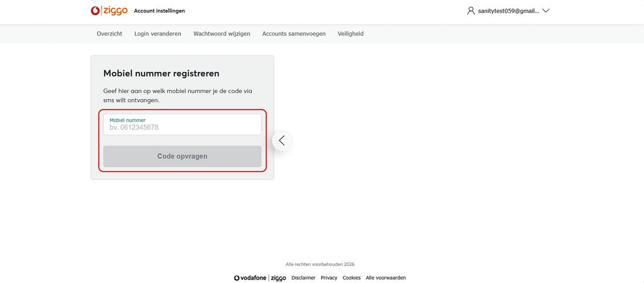
Task: Open the sanitytest059@gmail account menu
Action: tap(508, 11)
